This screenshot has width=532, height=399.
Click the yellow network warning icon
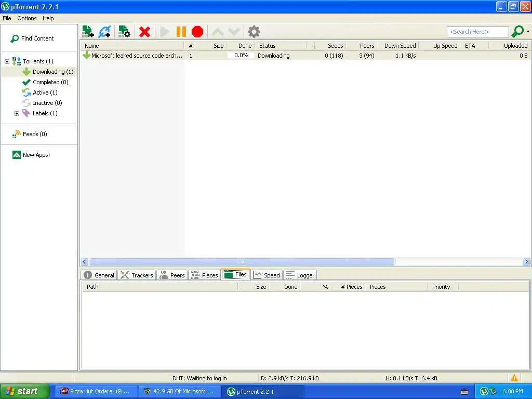coord(514,378)
